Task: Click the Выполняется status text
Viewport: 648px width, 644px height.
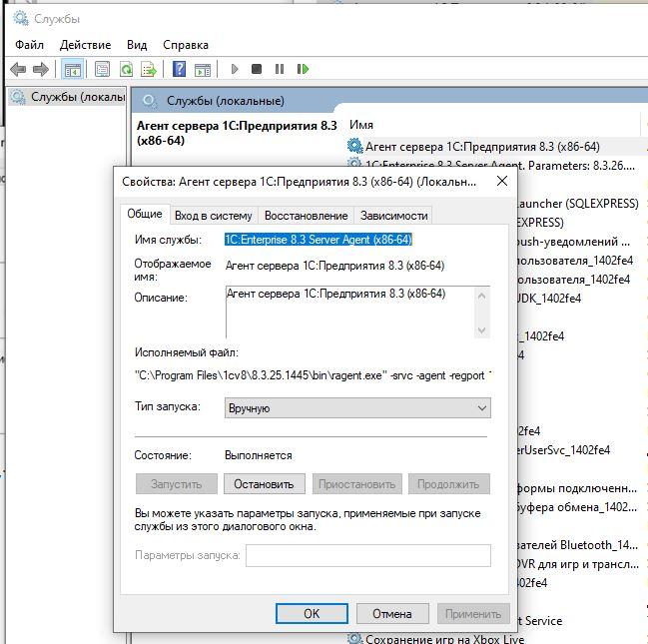Action: (x=259, y=455)
